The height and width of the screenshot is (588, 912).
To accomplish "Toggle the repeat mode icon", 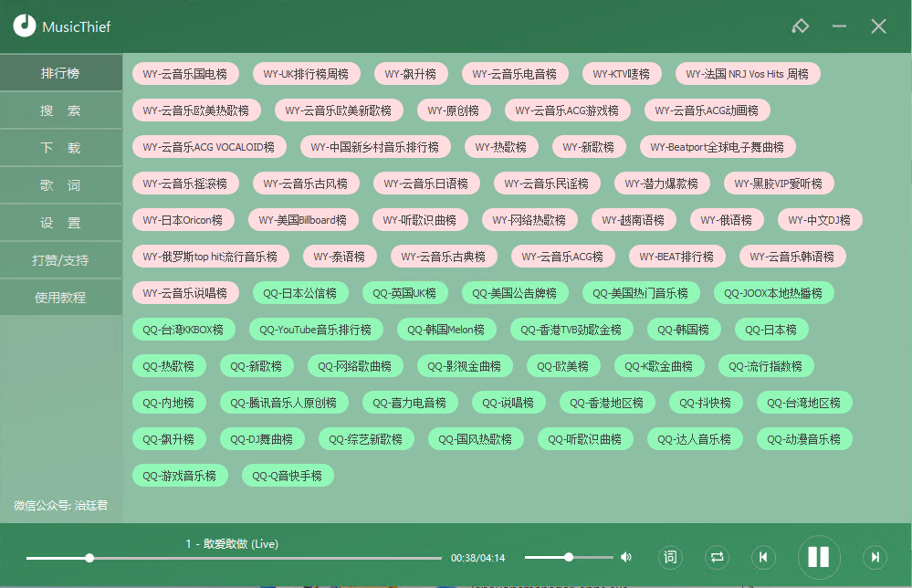I will coord(718,557).
